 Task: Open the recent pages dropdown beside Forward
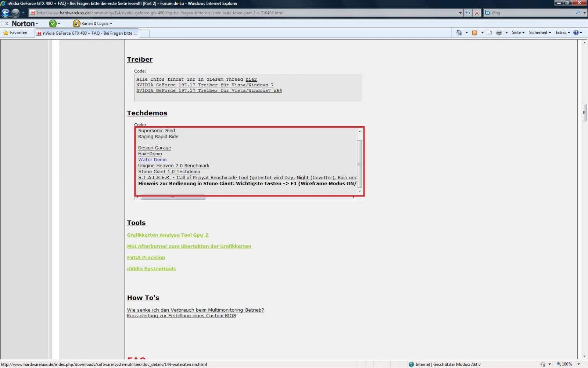[x=23, y=13]
